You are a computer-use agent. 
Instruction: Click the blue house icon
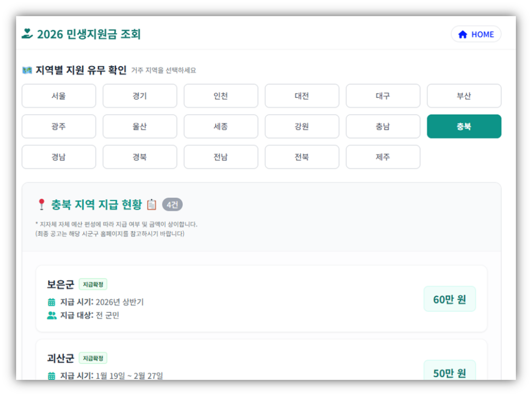pos(462,34)
